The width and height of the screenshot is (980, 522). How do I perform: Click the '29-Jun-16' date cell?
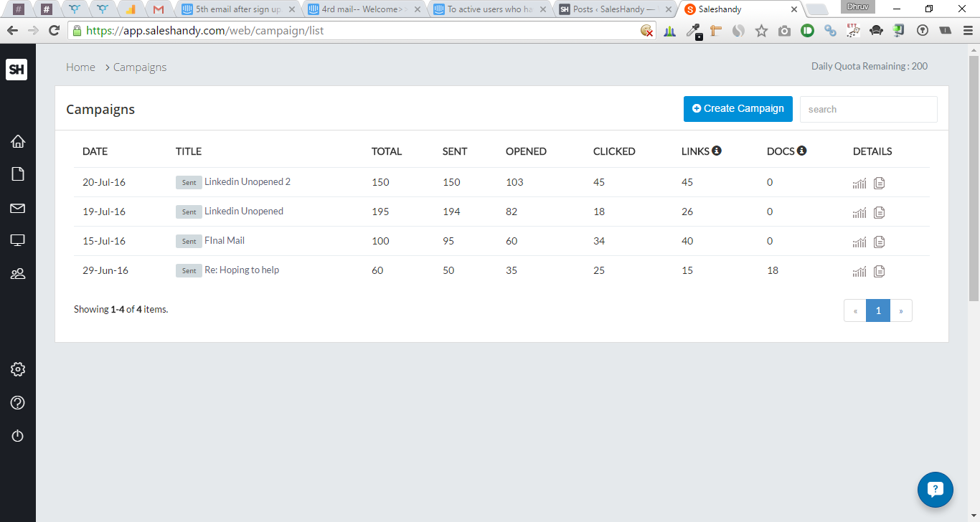coord(105,270)
